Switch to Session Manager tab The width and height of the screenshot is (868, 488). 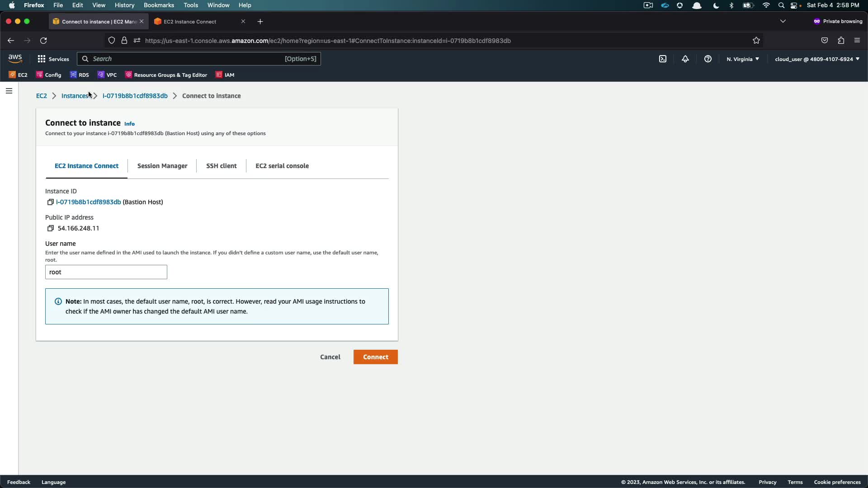[162, 166]
